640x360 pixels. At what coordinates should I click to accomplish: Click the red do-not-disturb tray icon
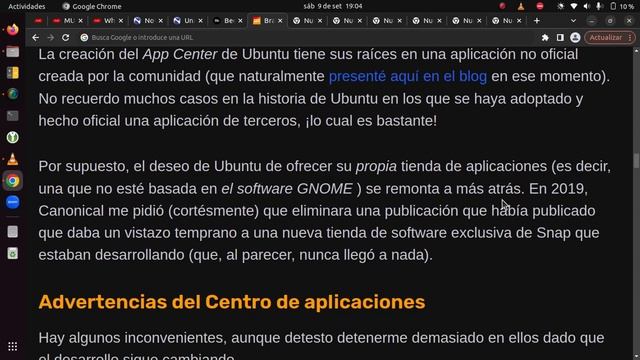pos(540,6)
